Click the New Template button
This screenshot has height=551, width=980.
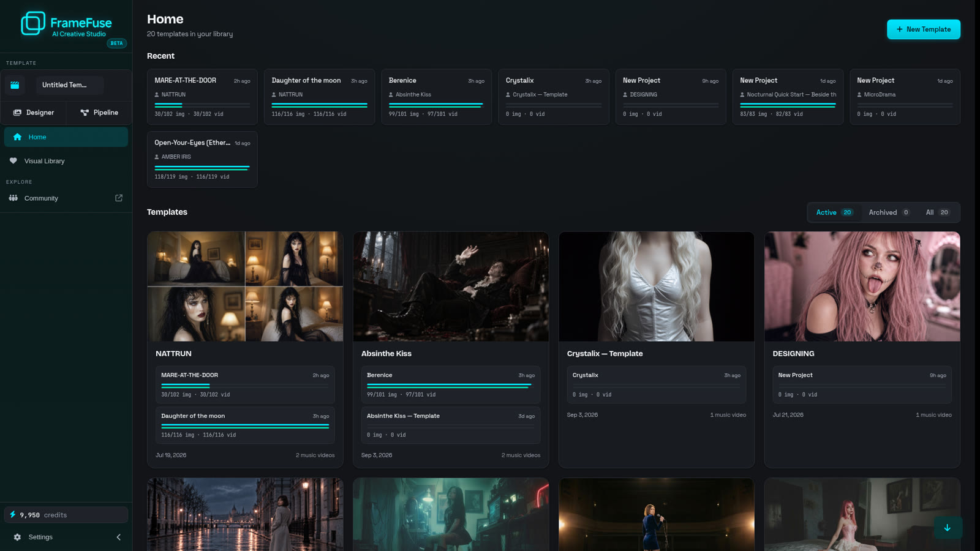click(x=923, y=29)
